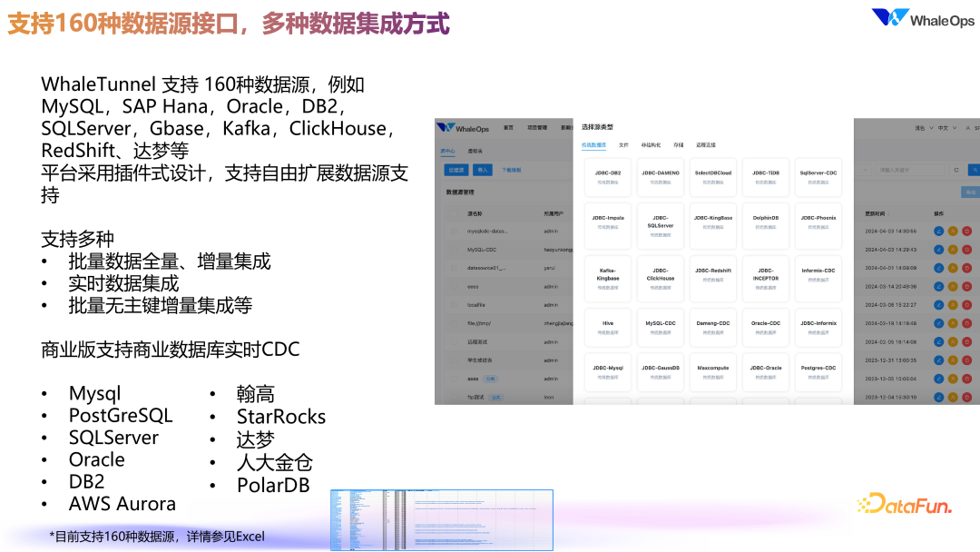Screen dimensions: 980x552
Task: Click the 创建源 button
Action: coord(456,170)
